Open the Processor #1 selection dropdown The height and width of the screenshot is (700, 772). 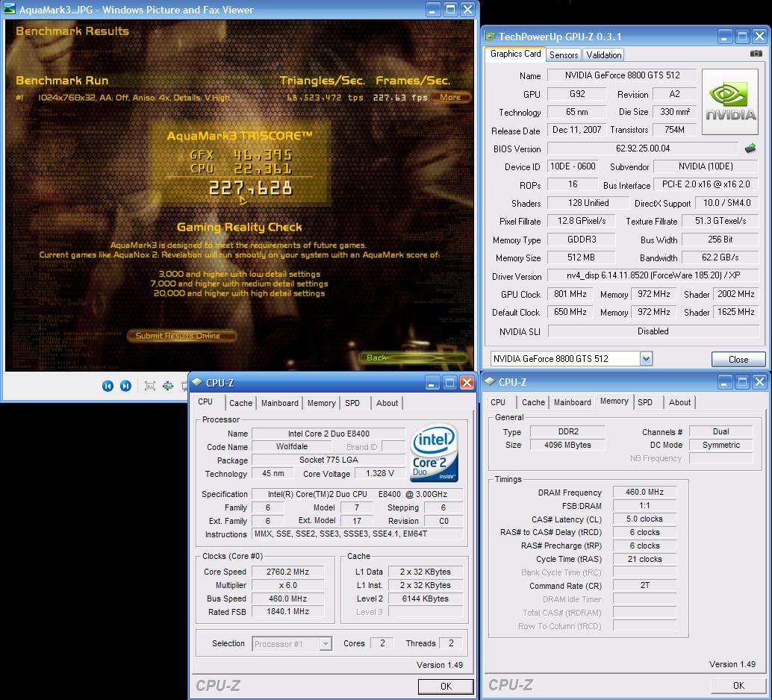pyautogui.click(x=326, y=643)
